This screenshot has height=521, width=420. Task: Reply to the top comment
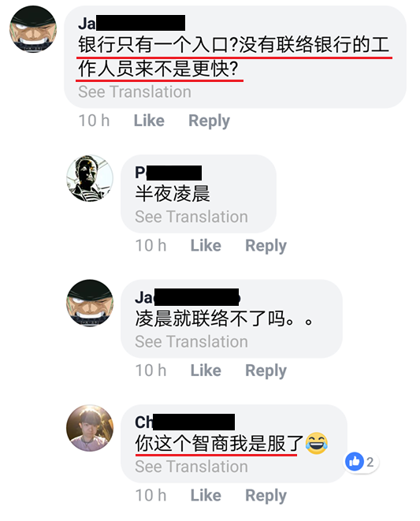tap(209, 121)
